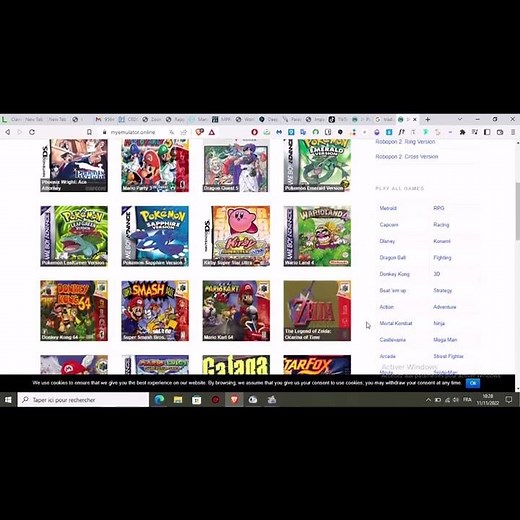520x520 pixels.
Task: Open File Explorer from the taskbar
Action: coord(178,400)
